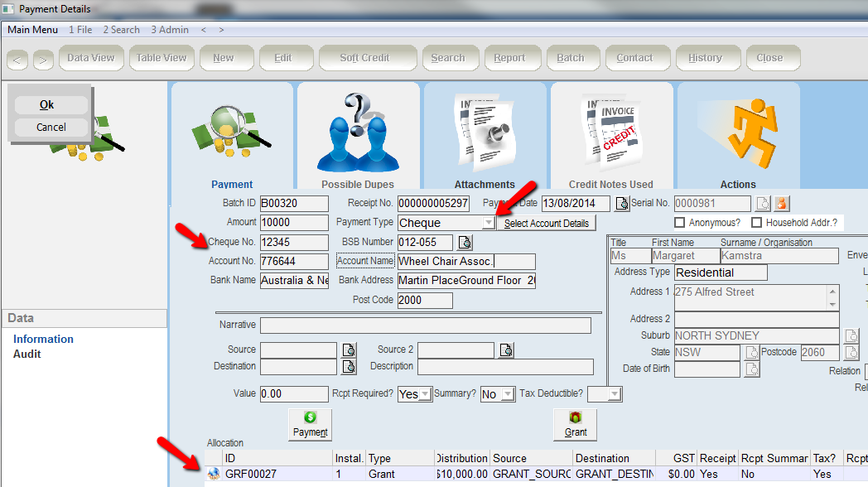The height and width of the screenshot is (487, 868).
Task: Click the GRF00027 allocation row icon
Action: click(214, 474)
